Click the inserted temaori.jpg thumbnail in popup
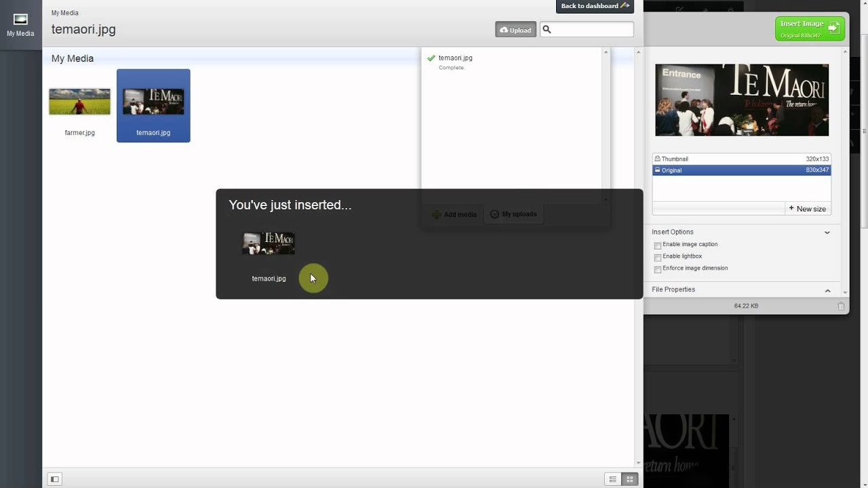The image size is (868, 488). coord(269,244)
